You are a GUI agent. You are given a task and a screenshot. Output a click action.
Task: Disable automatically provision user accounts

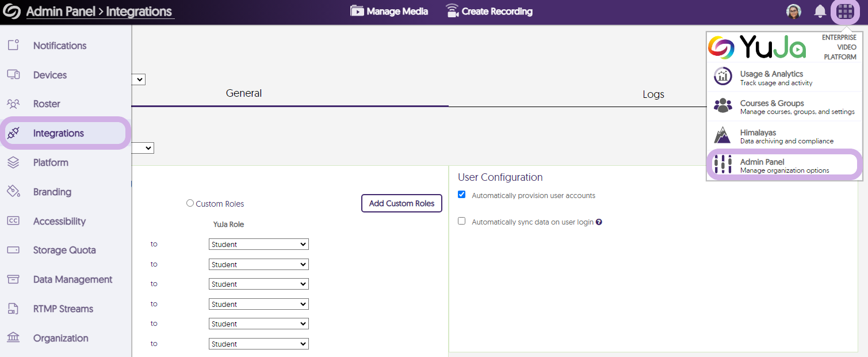pos(461,195)
